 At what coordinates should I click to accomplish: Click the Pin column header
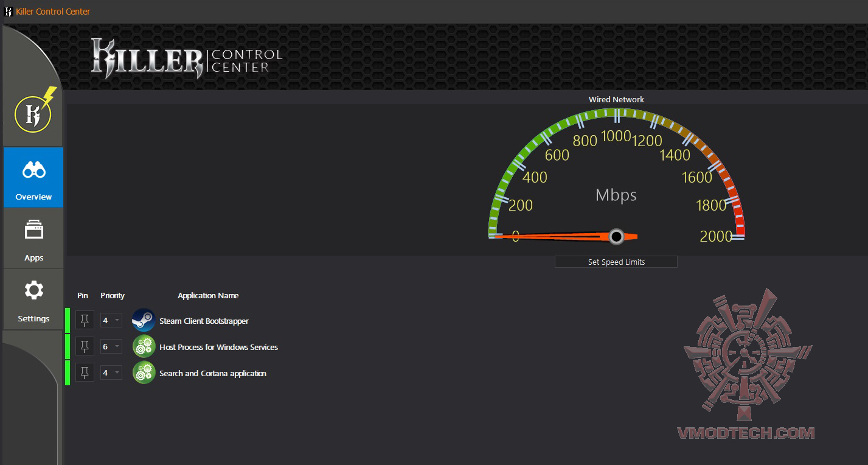coord(83,295)
